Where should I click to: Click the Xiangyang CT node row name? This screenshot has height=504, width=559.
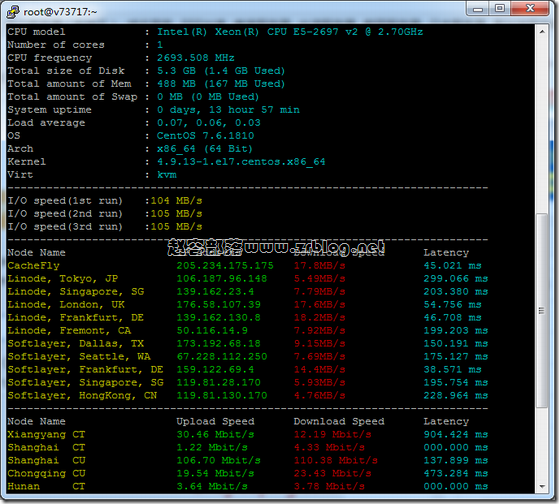46,435
